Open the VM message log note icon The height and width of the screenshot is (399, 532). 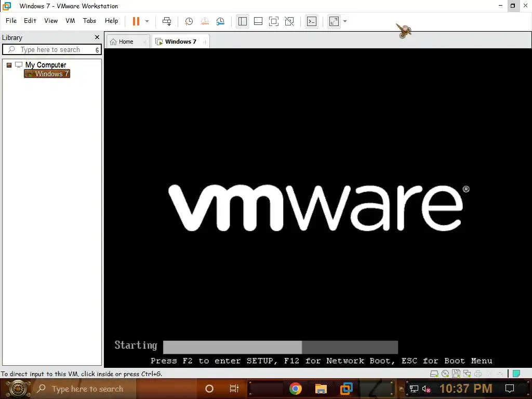[516, 374]
